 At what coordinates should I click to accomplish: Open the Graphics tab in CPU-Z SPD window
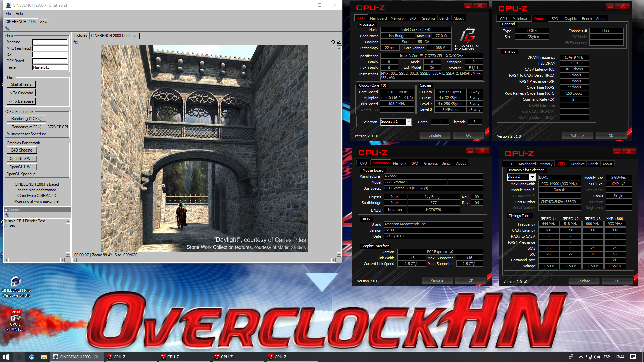577,164
